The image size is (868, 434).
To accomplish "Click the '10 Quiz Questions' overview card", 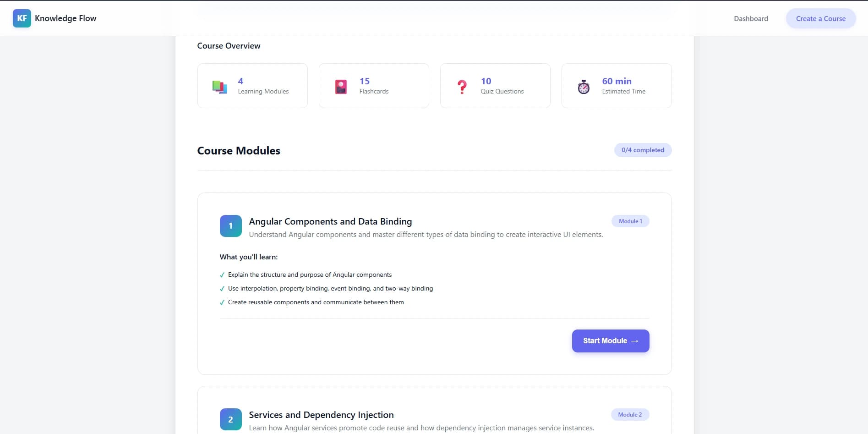I will tap(495, 86).
